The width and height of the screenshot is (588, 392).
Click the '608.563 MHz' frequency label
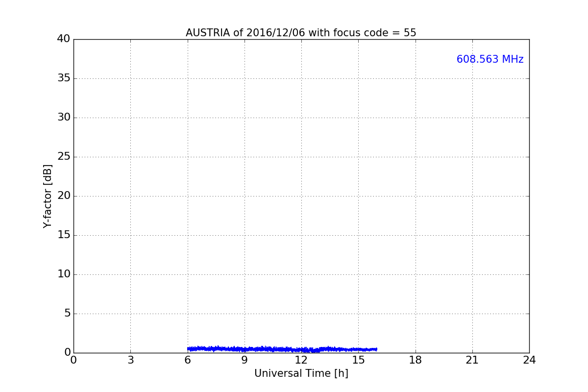[490, 59]
